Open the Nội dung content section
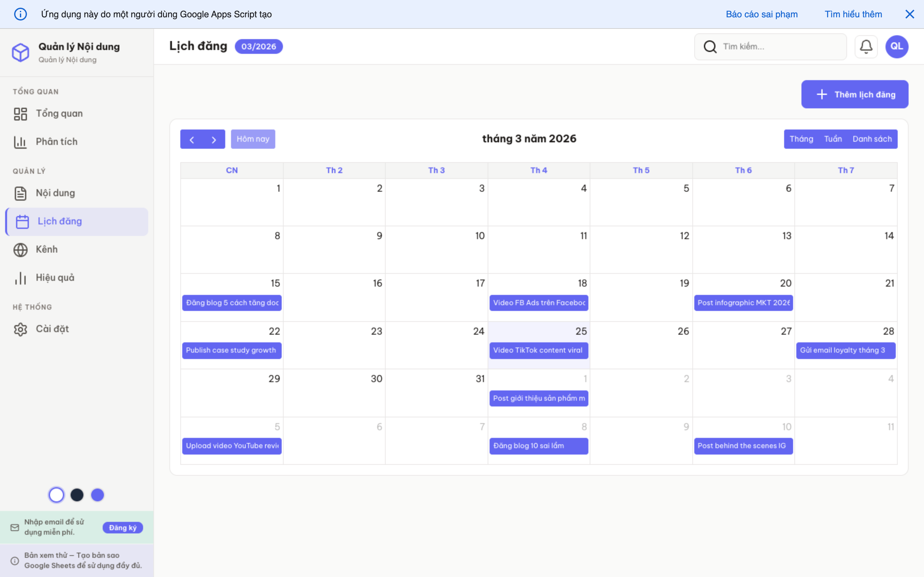Viewport: 924px width, 577px height. tap(20, 193)
